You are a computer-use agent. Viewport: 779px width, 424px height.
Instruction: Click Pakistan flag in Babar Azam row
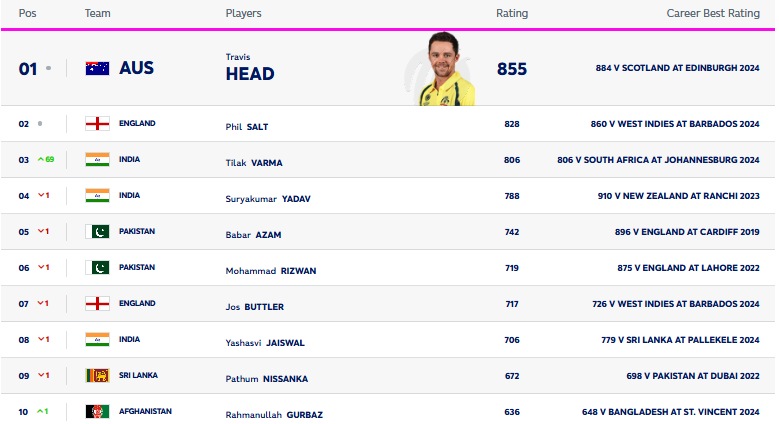tap(97, 232)
